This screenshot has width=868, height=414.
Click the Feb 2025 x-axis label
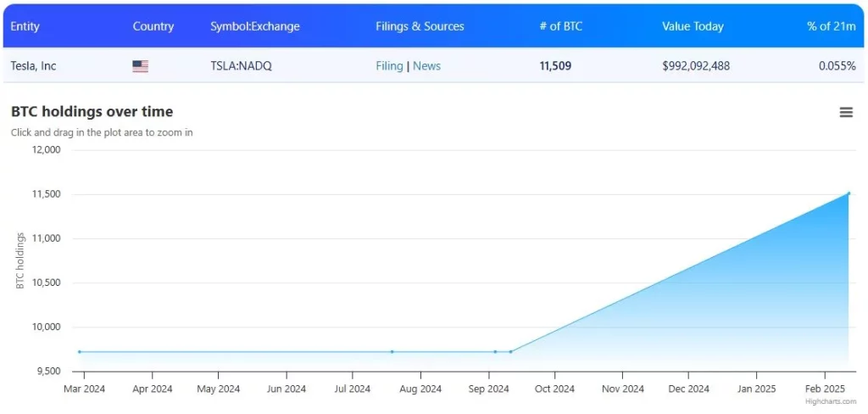click(825, 389)
